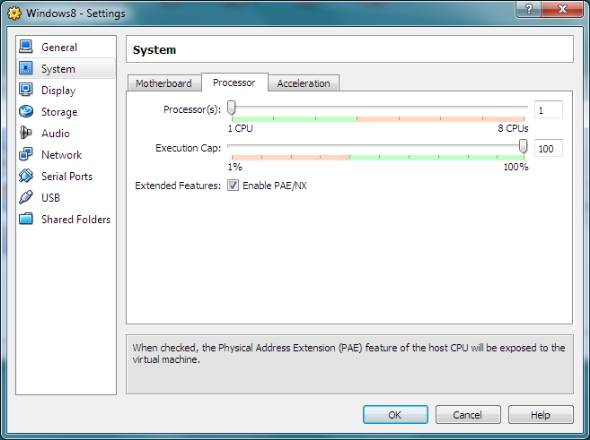Click the Network icon
Image resolution: width=590 pixels, height=440 pixels.
26,154
